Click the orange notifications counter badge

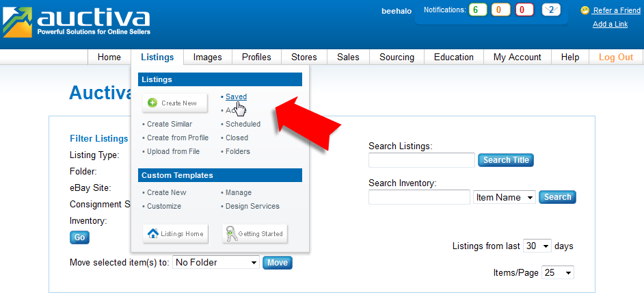500,10
